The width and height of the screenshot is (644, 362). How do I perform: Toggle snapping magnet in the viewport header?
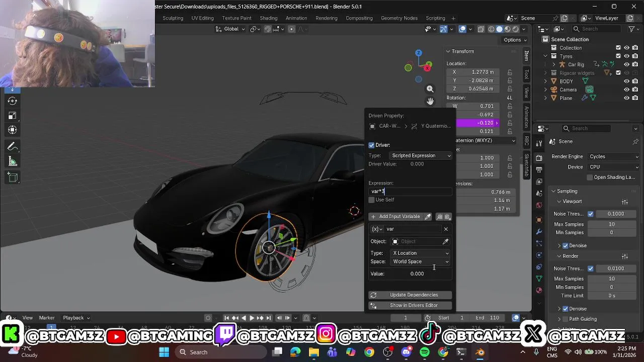pyautogui.click(x=268, y=29)
